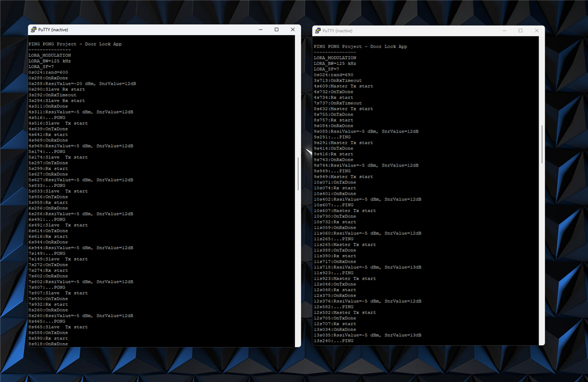Click the '0s024:rand=690' line in right terminal

(x=334, y=75)
